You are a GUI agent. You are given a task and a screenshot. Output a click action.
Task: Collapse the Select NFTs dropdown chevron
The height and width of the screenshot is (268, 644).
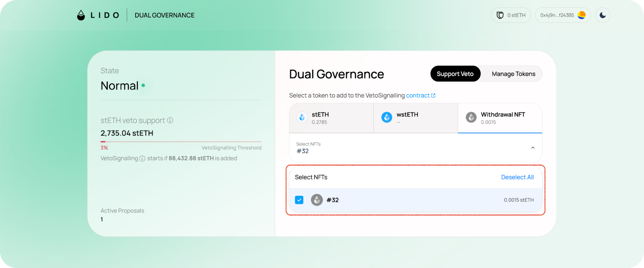coord(533,148)
